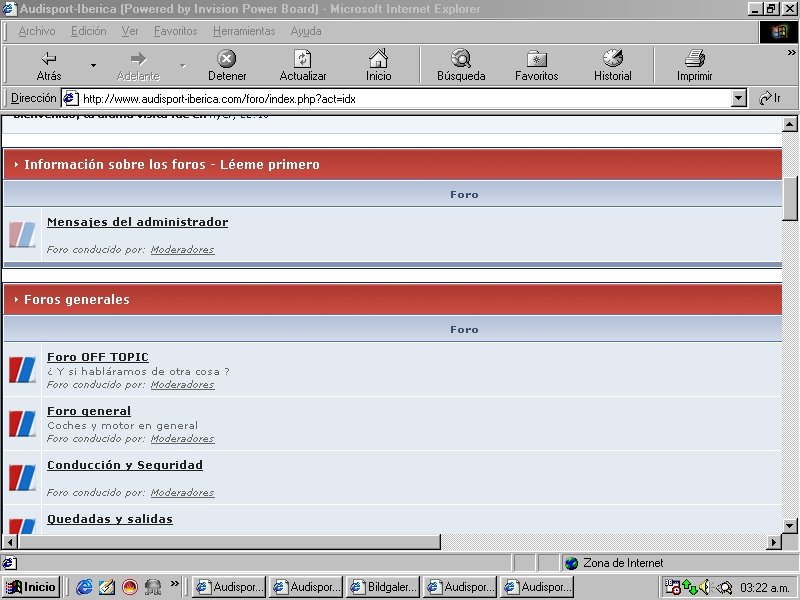Switch to first Audispor... taskbar window

coord(229,587)
